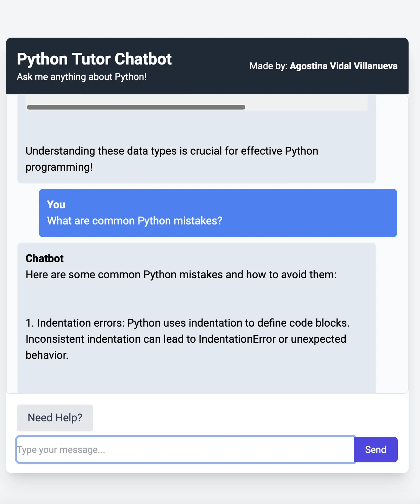The image size is (420, 504).
Task: Click the 'You' sender label
Action: coord(56,205)
